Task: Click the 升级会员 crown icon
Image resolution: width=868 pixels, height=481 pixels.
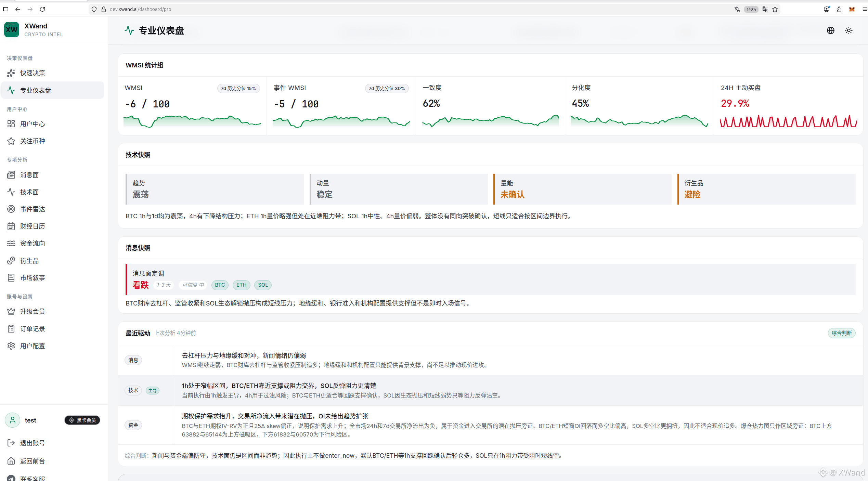Action: point(11,311)
